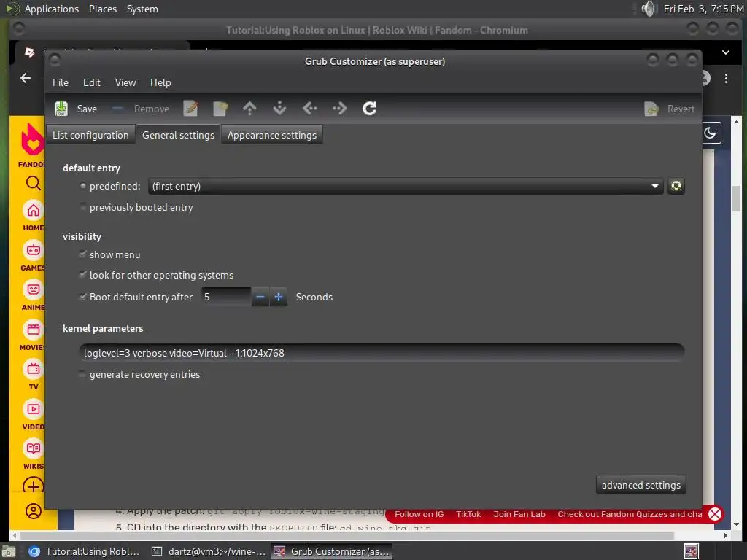This screenshot has height=560, width=747.
Task: Click Fandom search magnifier icon
Action: tap(34, 183)
